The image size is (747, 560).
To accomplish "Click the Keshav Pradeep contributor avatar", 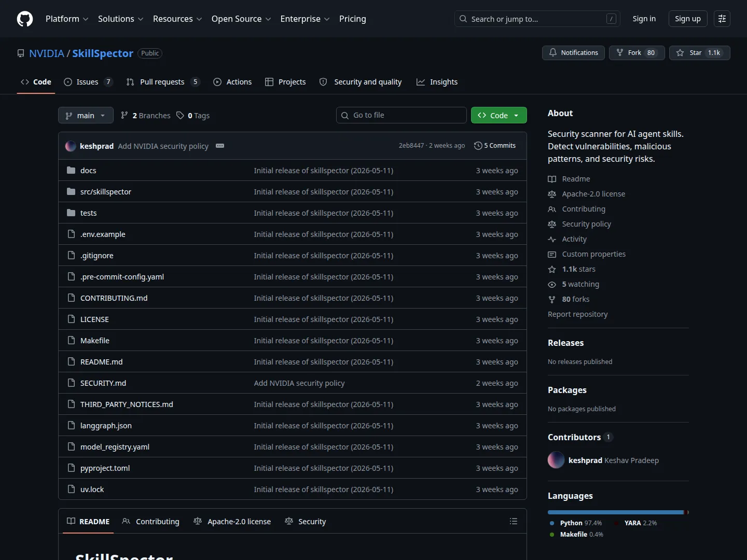I will [x=556, y=460].
